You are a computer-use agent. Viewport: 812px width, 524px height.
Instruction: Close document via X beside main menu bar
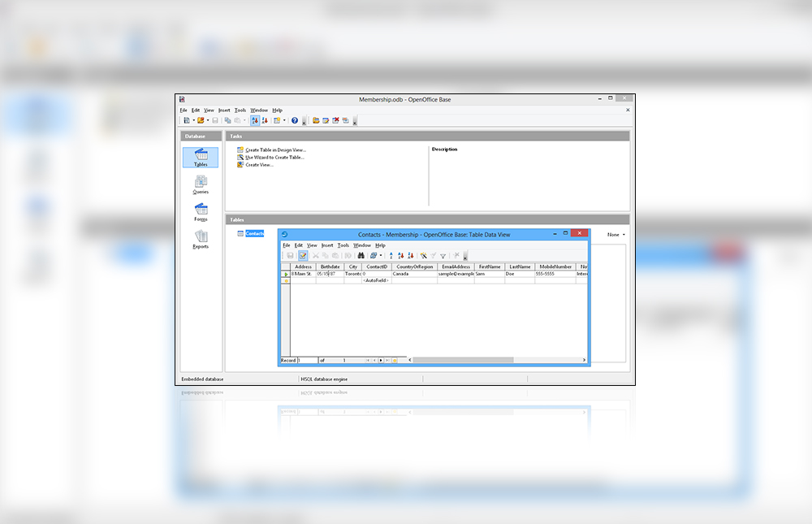[628, 110]
